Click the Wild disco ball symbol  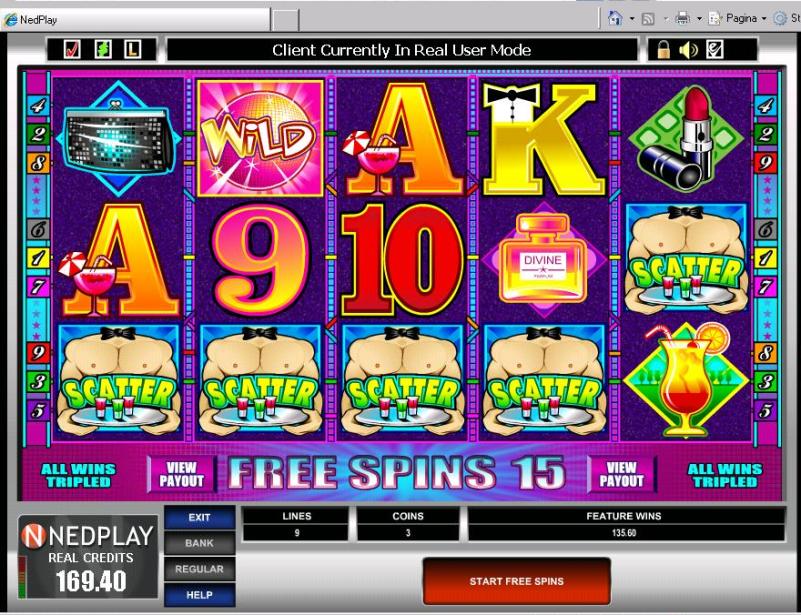261,138
